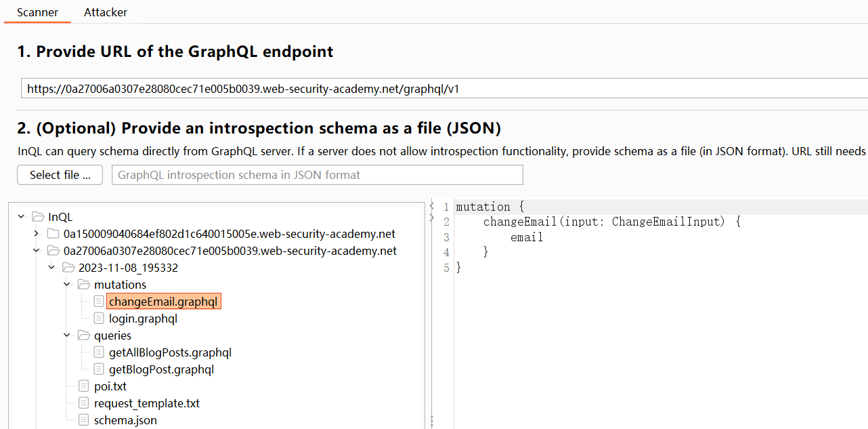Click the poi.txt file icon

tap(83, 386)
